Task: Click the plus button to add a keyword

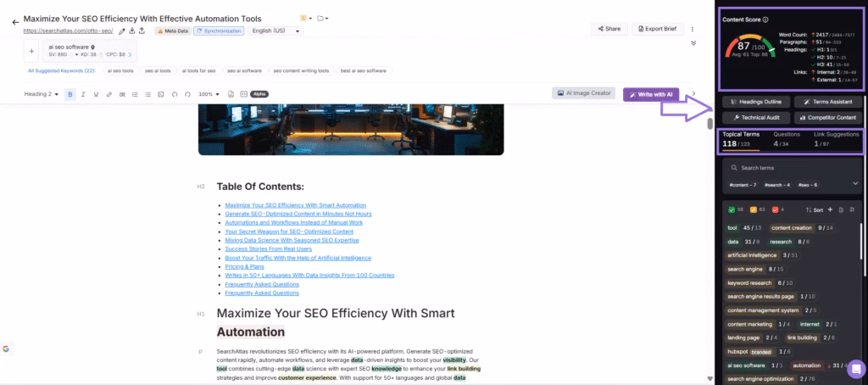Action: click(x=31, y=51)
